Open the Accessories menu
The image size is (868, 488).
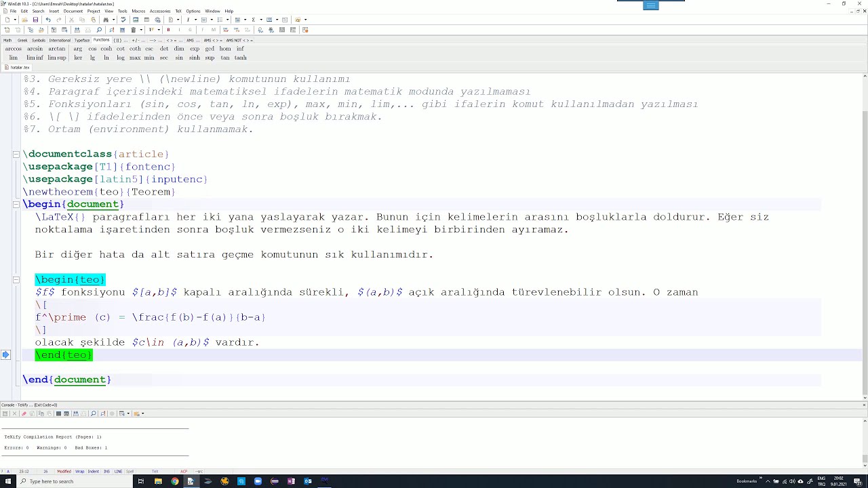(x=160, y=11)
